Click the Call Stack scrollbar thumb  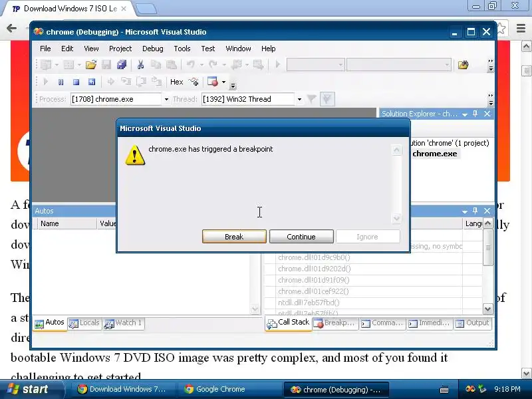click(487, 247)
